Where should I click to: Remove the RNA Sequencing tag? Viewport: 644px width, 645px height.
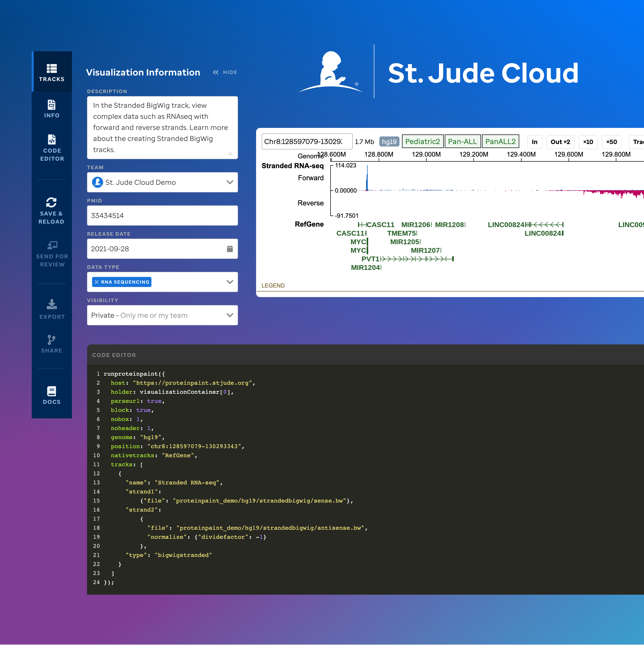coord(97,282)
